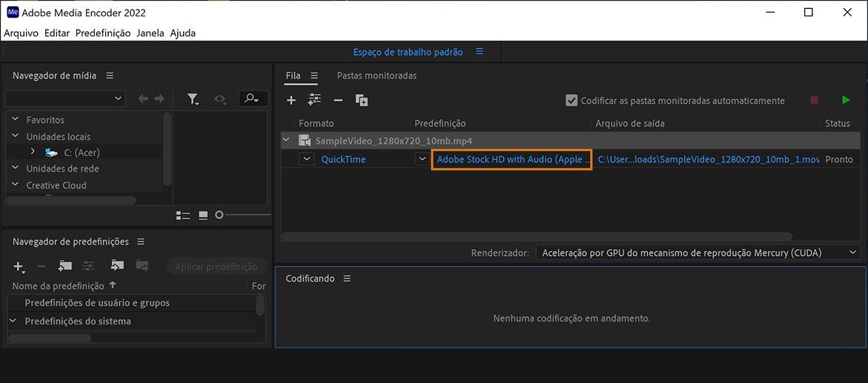The height and width of the screenshot is (383, 868).
Task: Switch to the Pastas monitoradas tab
Action: (377, 76)
